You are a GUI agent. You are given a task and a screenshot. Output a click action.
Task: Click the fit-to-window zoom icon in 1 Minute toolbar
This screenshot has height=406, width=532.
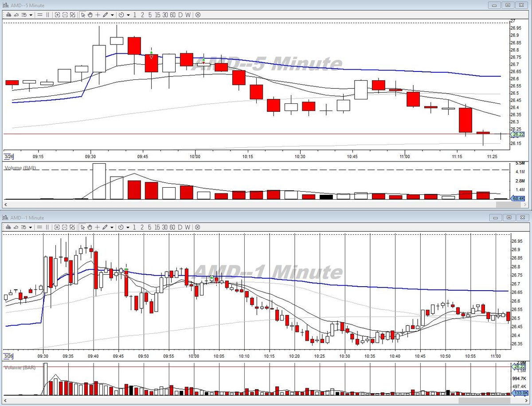(x=72, y=227)
